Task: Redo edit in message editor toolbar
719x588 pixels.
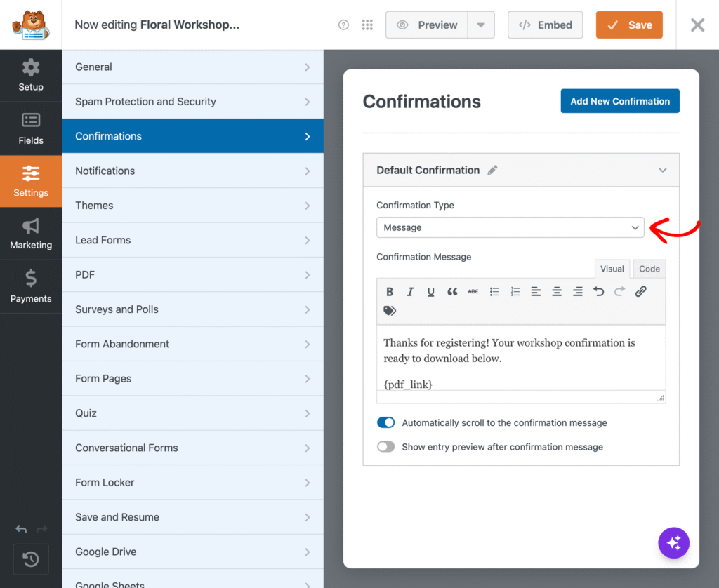Action: [x=619, y=291]
